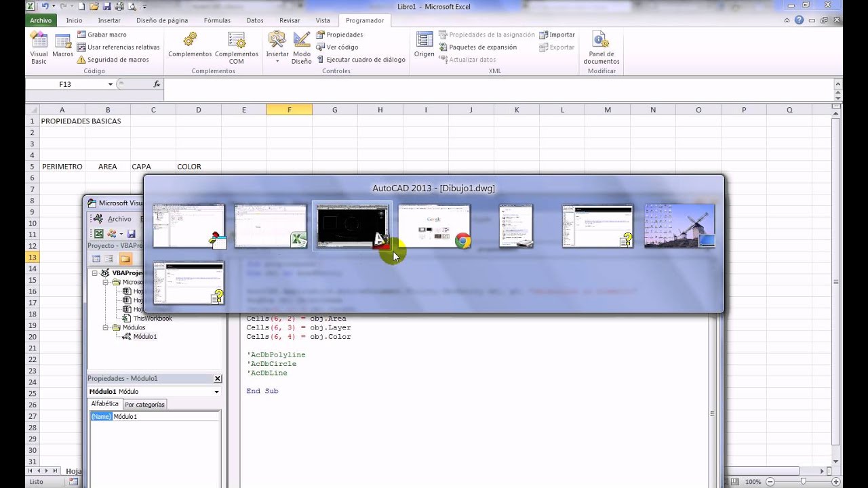Open Complementos gear icon
The width and height of the screenshot is (868, 488).
190,39
